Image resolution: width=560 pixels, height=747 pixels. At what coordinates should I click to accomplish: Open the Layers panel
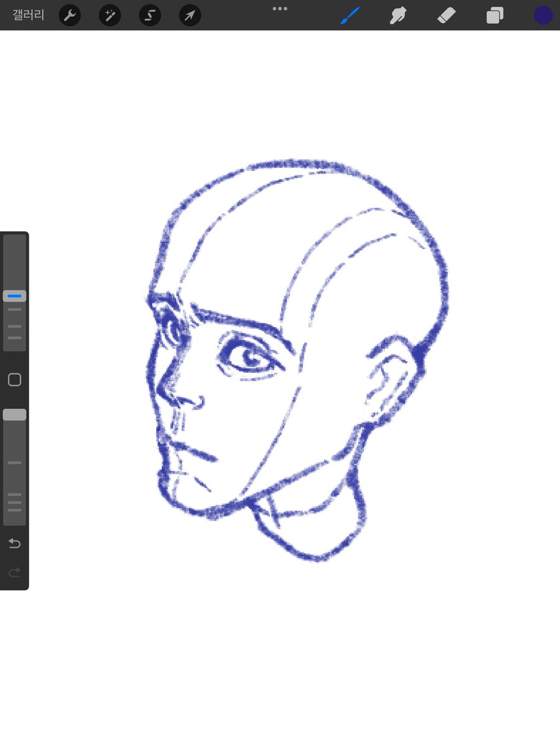[x=495, y=16]
